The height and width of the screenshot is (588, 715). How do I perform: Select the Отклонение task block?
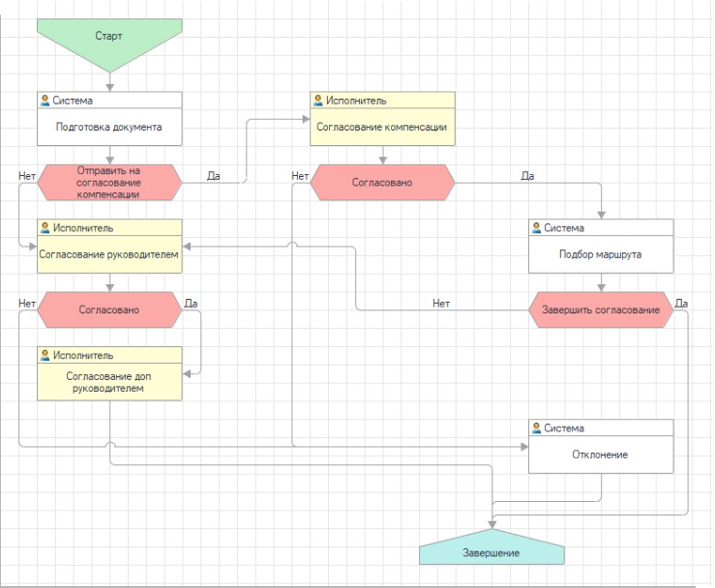[x=601, y=446]
